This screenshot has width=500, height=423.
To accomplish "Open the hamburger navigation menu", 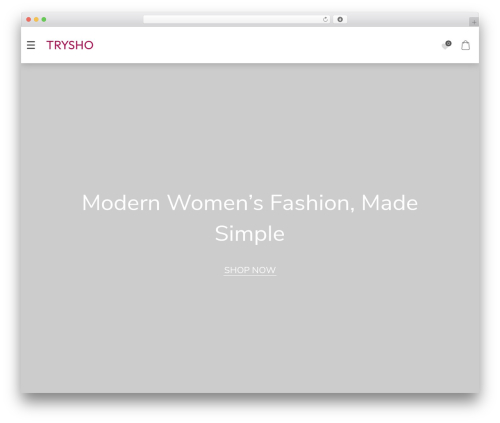I will 31,45.
